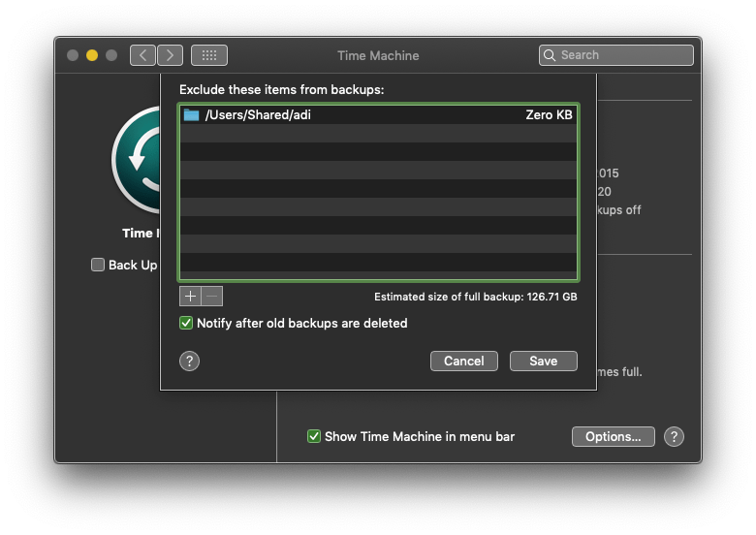Minimize window with yellow button

coord(92,55)
